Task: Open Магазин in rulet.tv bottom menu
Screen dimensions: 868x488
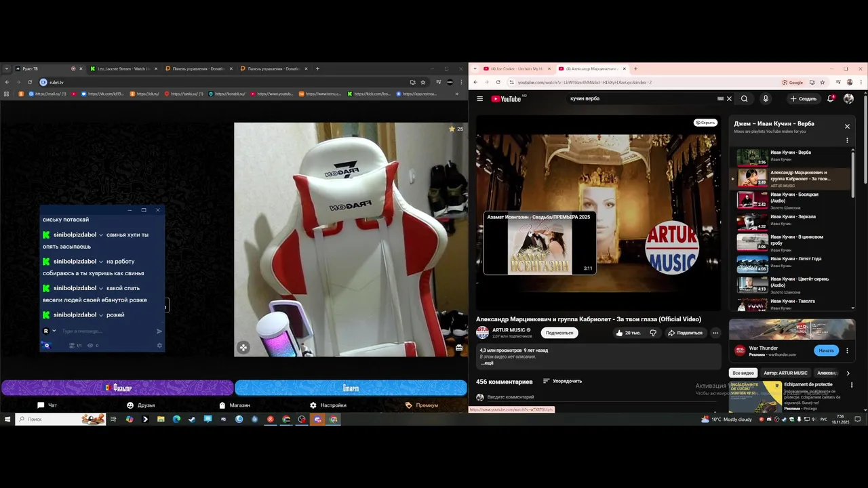Action: 235,405
